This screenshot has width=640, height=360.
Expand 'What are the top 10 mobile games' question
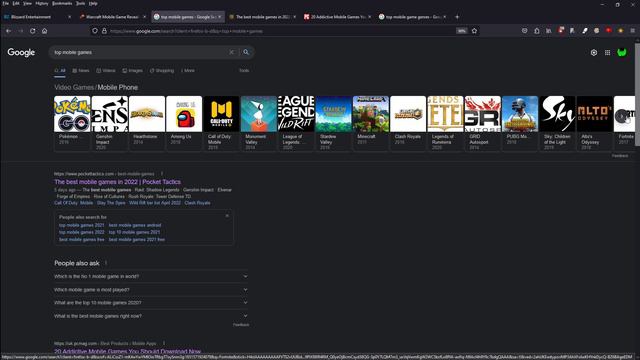click(151, 303)
